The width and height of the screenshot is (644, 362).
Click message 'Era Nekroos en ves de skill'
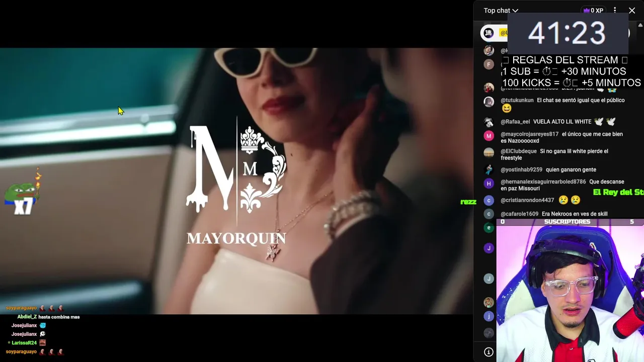pos(574,214)
